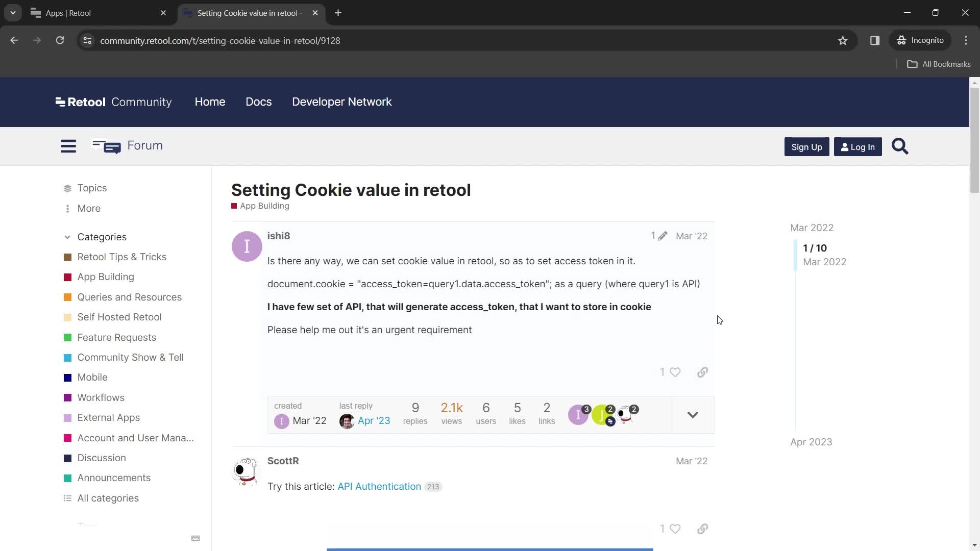Screen dimensions: 980x551
Task: Click the Forum logo icon
Action: [x=106, y=146]
